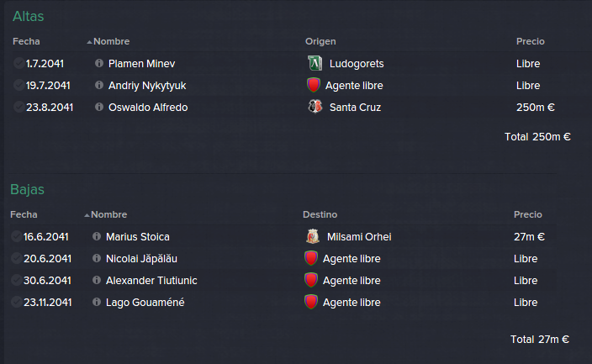This screenshot has width=592, height=364.
Task: Open info icon beside Lago Gouaméné
Action: (x=97, y=302)
